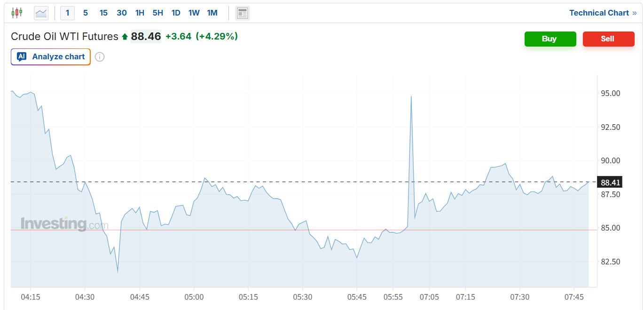Click the green up arrow near price
644x310 pixels.
click(x=125, y=37)
